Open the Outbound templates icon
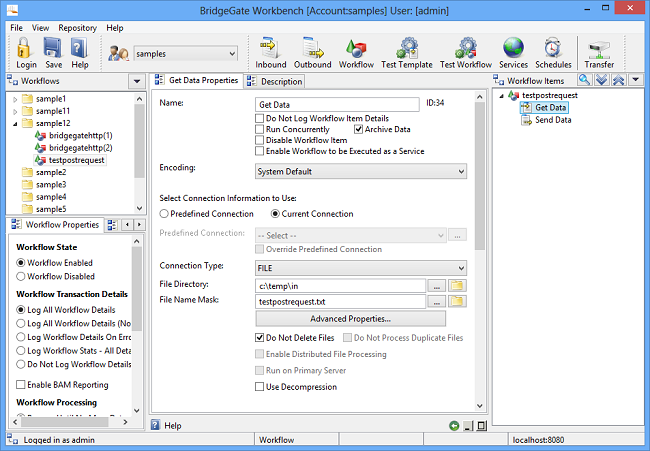This screenshot has height=451, width=650. [312, 50]
